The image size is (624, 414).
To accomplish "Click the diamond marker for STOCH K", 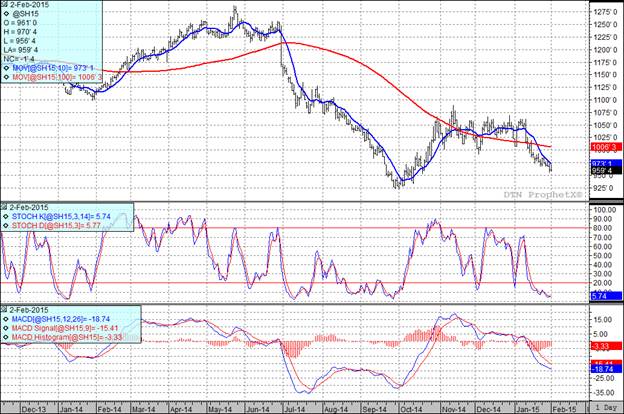I will [x=7, y=217].
